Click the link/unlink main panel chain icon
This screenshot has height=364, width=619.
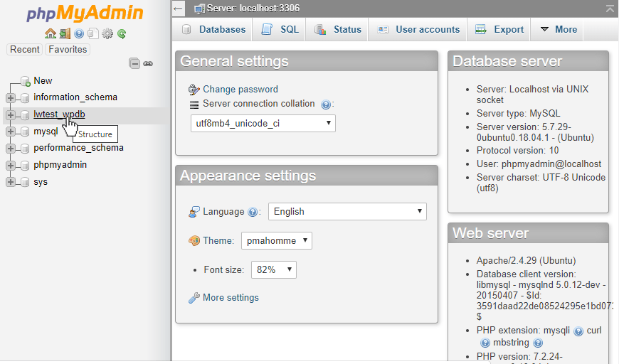pos(148,63)
